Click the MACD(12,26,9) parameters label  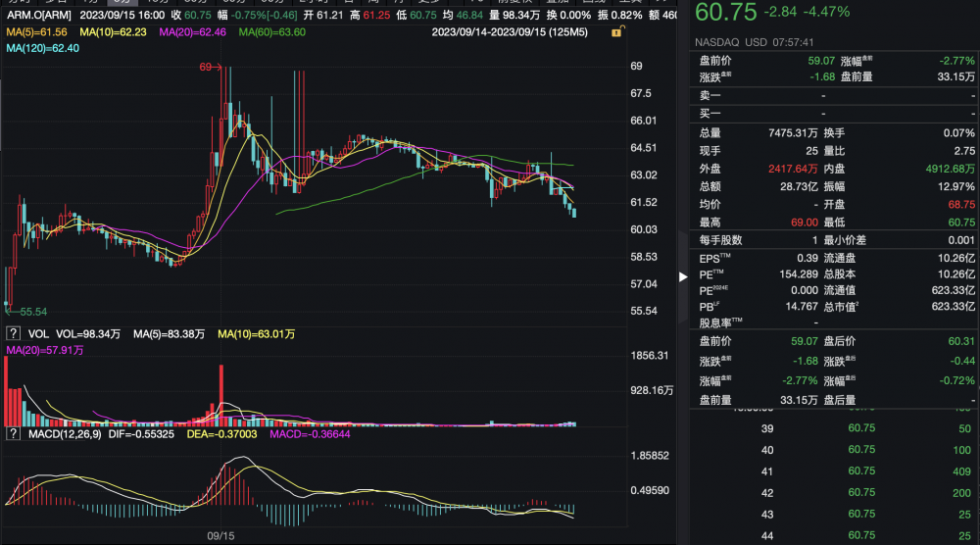(x=65, y=434)
